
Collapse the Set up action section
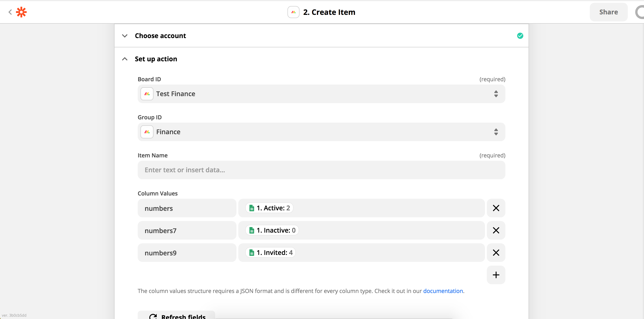pos(125,59)
